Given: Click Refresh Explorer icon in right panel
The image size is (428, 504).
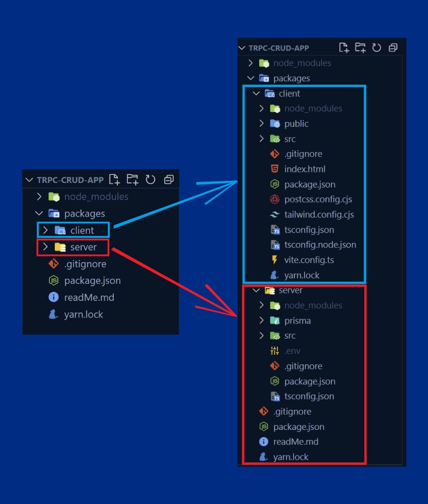Looking at the screenshot, I should pyautogui.click(x=377, y=47).
